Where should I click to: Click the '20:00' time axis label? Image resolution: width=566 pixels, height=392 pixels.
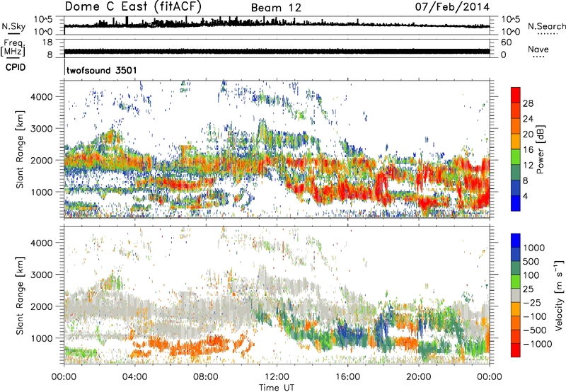point(419,377)
